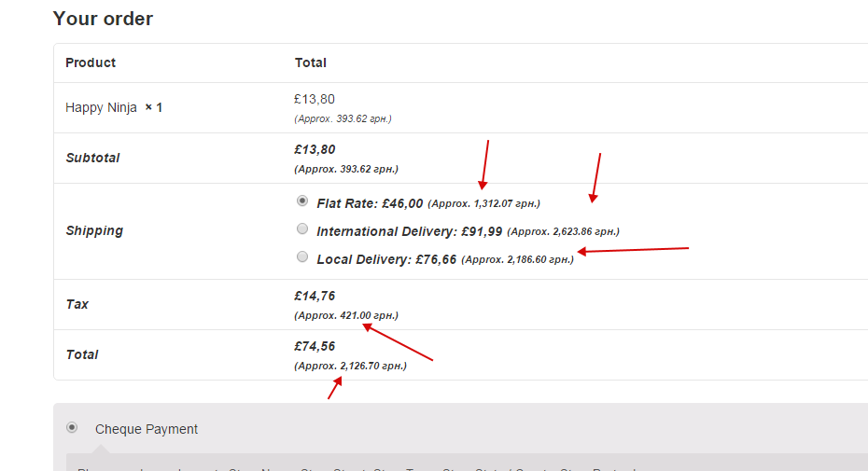
Task: Select Local Delivery radio button
Action: coord(302,256)
